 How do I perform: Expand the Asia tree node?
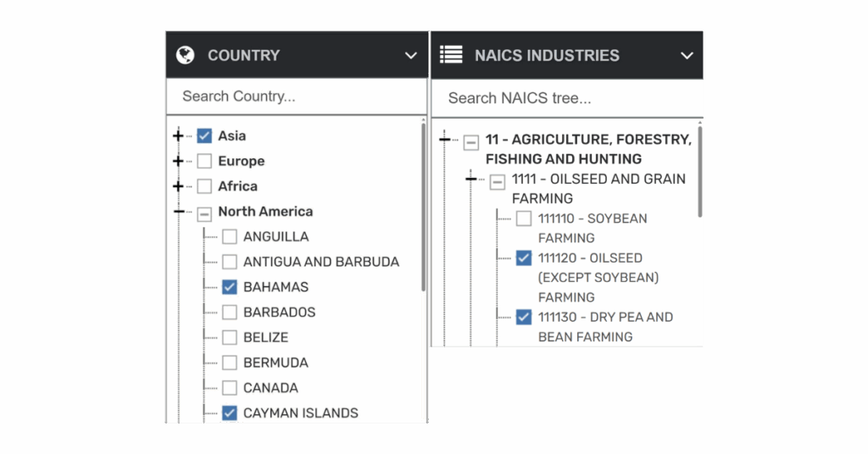[x=178, y=136]
